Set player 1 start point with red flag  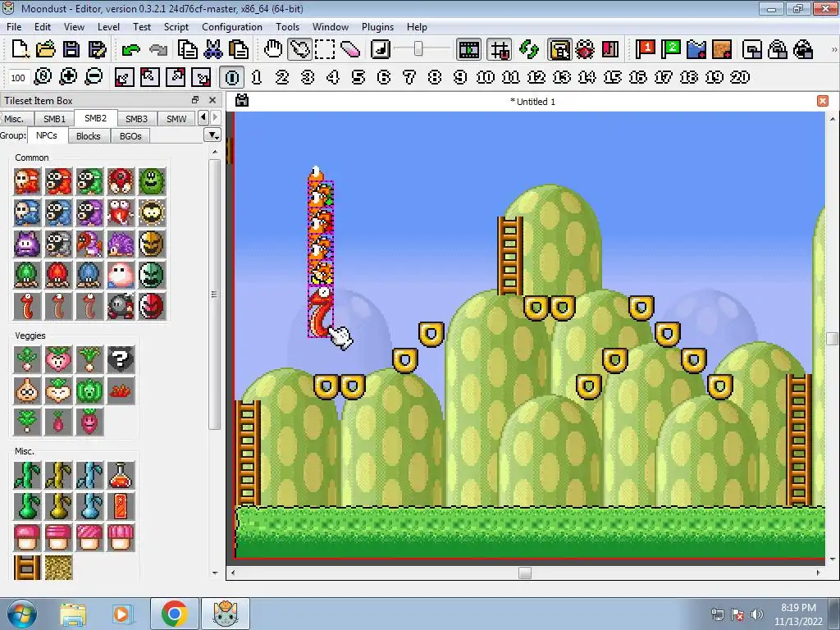coord(645,49)
